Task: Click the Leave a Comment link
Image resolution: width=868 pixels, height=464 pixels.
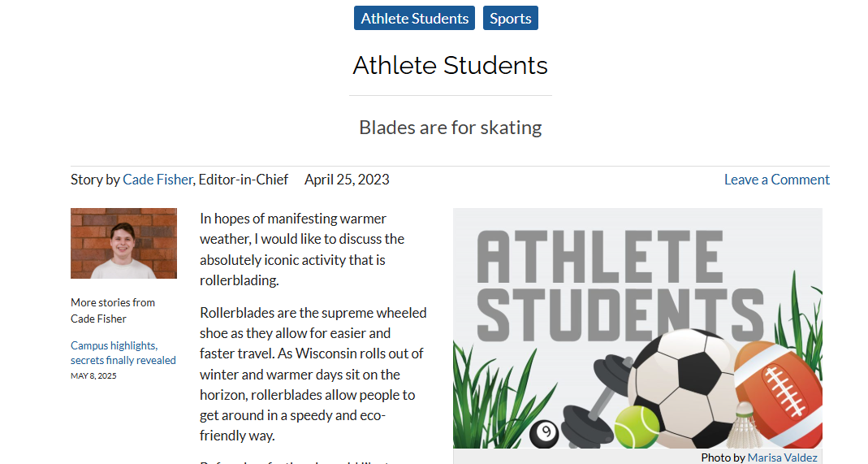Action: pos(777,180)
